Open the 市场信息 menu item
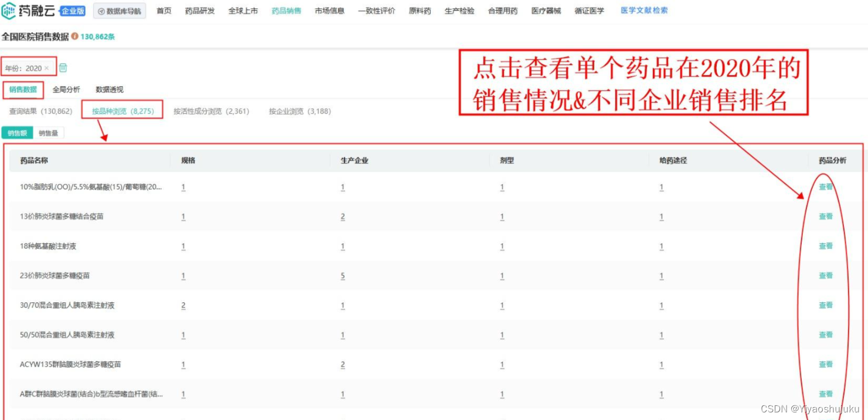 (330, 11)
